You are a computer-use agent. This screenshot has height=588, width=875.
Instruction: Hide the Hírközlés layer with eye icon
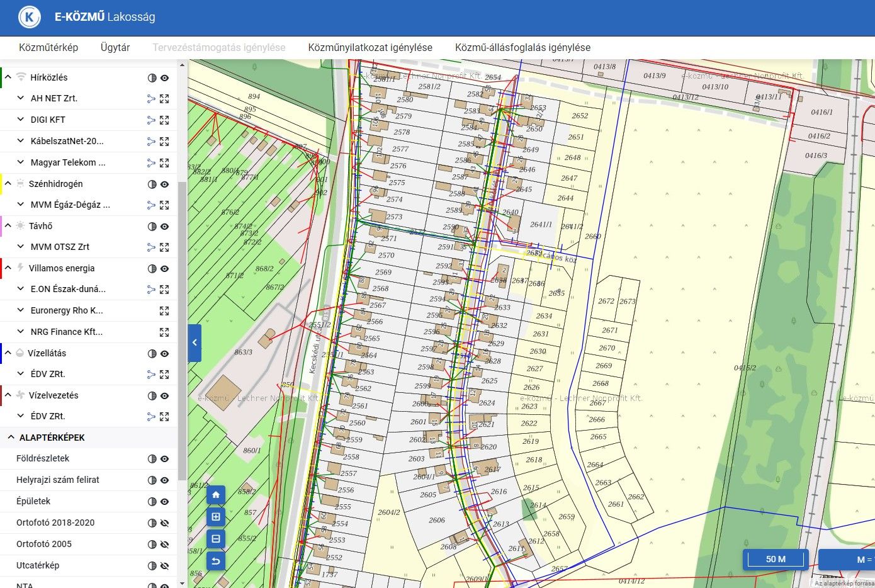(x=164, y=78)
